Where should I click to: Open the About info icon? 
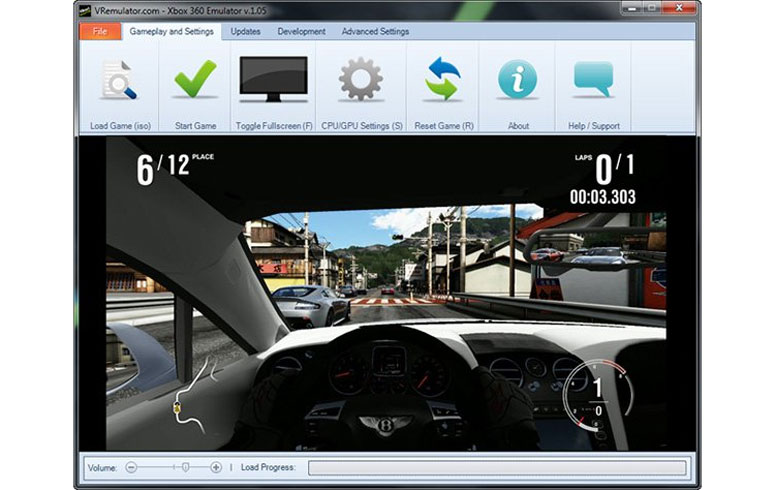(517, 79)
